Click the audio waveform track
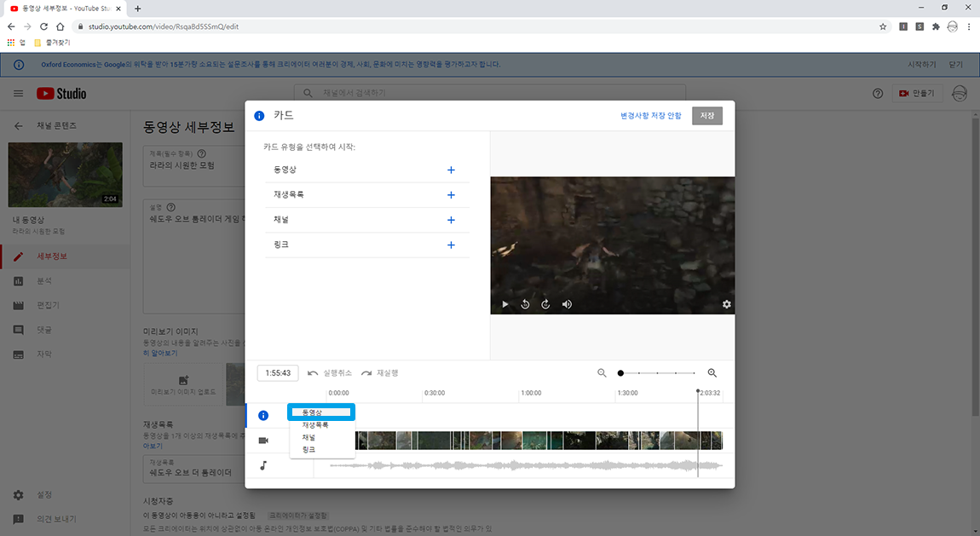Image resolution: width=980 pixels, height=536 pixels. [525, 465]
